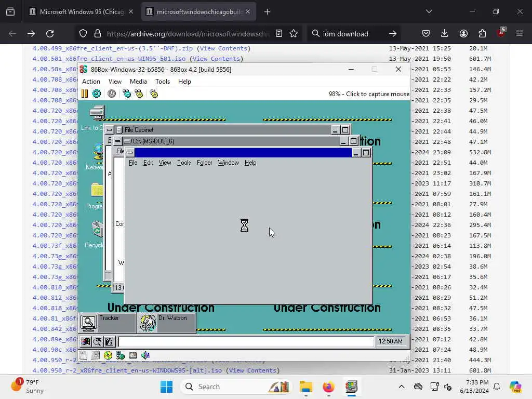This screenshot has width=532, height=399.
Task: Toggle reader view in address bar
Action: pyautogui.click(x=279, y=34)
